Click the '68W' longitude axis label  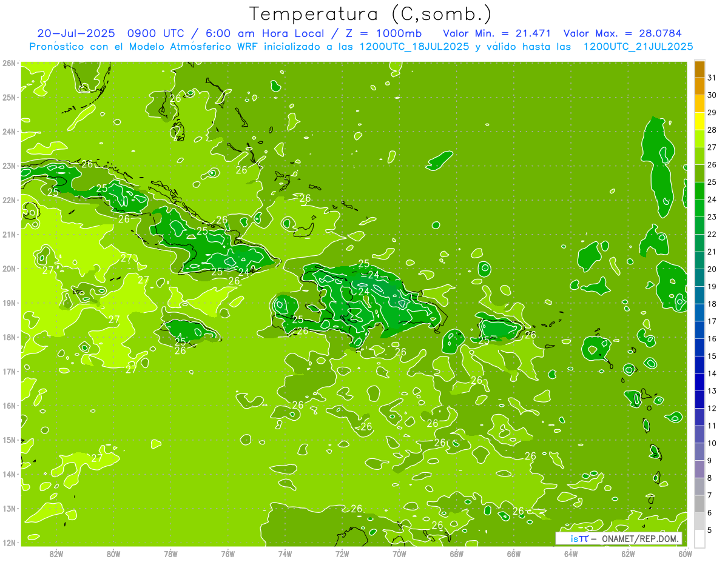pos(456,554)
